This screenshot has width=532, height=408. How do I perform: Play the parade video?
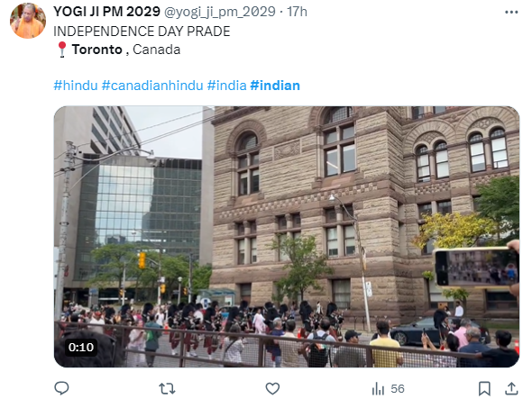pyautogui.click(x=287, y=237)
